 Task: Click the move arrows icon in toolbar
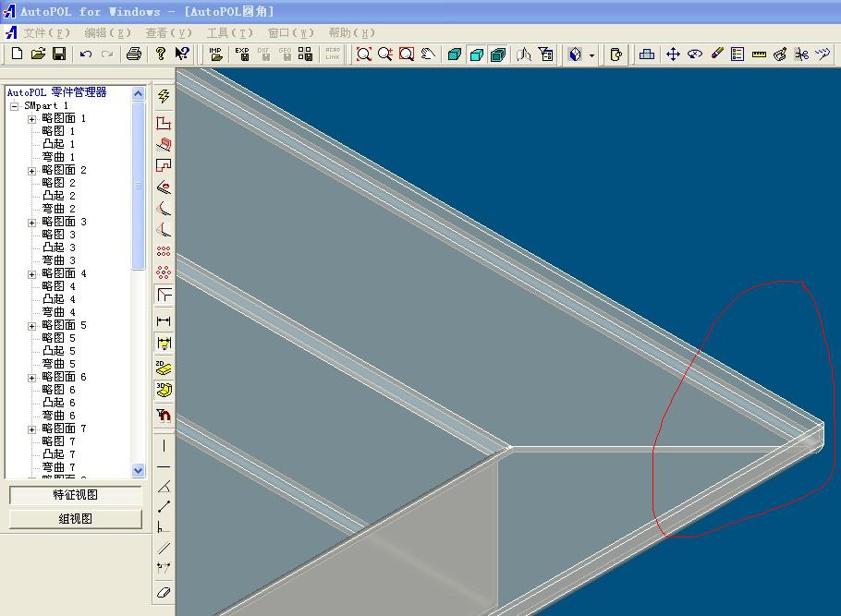[673, 54]
